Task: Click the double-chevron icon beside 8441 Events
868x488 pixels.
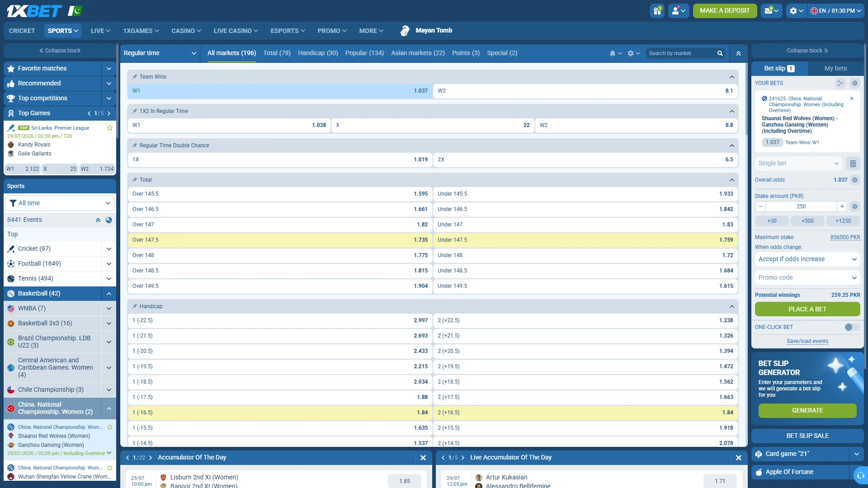Action: pyautogui.click(x=98, y=220)
